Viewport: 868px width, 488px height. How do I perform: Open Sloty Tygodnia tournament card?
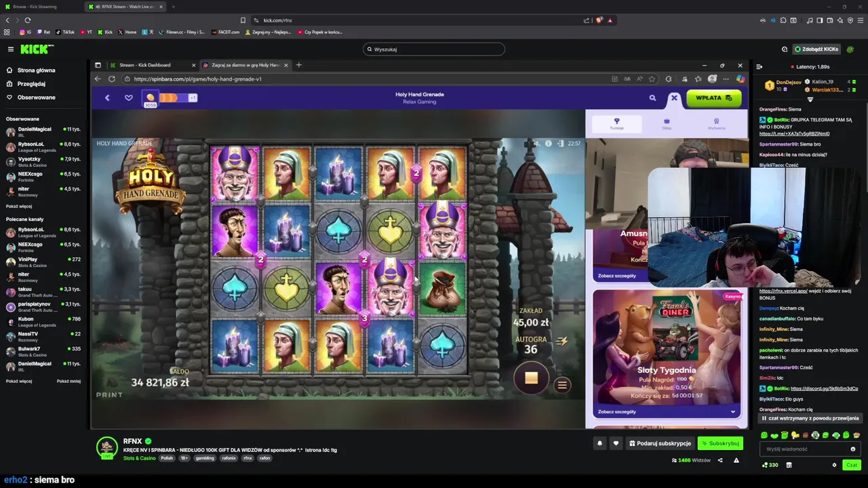pos(667,354)
